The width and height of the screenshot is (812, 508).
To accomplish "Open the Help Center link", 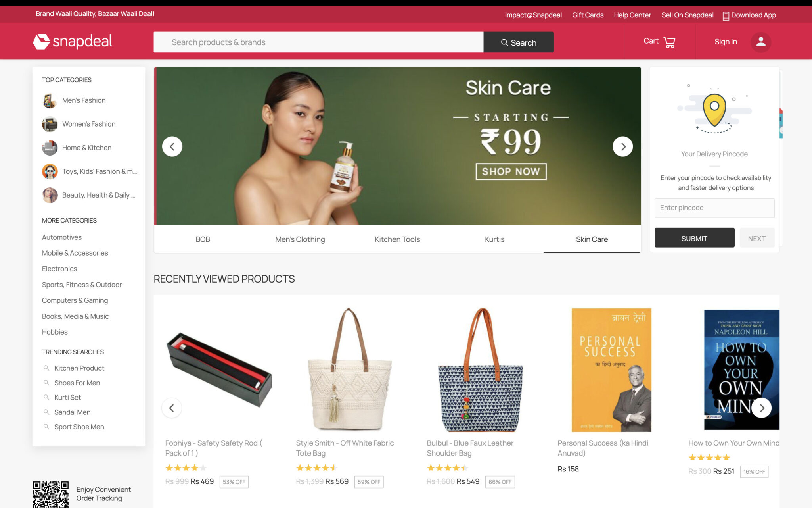I will pyautogui.click(x=632, y=15).
